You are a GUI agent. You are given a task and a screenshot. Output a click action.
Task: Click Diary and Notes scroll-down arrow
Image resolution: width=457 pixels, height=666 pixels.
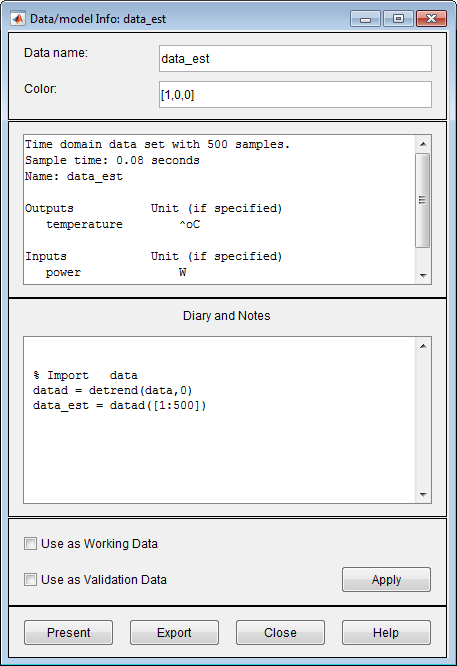point(423,494)
